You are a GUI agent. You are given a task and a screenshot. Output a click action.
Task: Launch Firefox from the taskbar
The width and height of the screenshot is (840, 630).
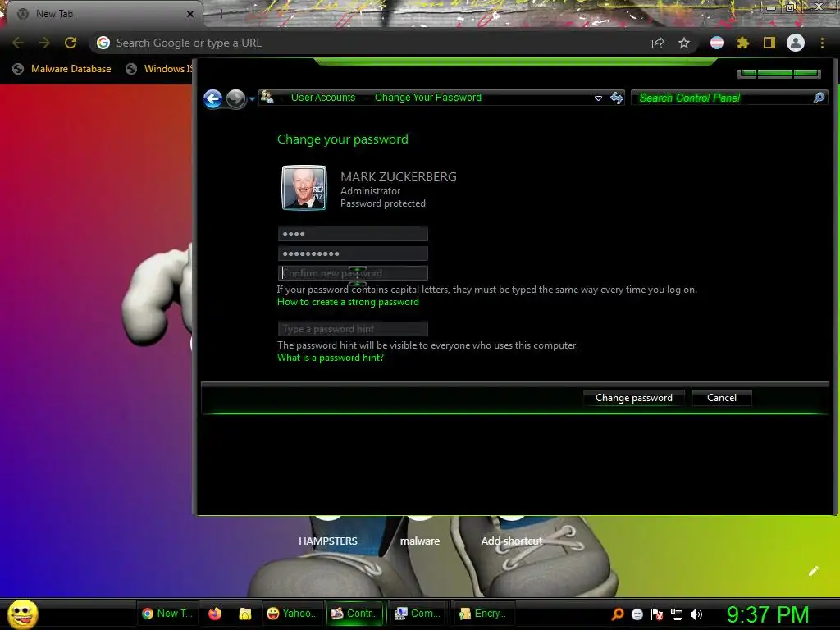tap(215, 614)
